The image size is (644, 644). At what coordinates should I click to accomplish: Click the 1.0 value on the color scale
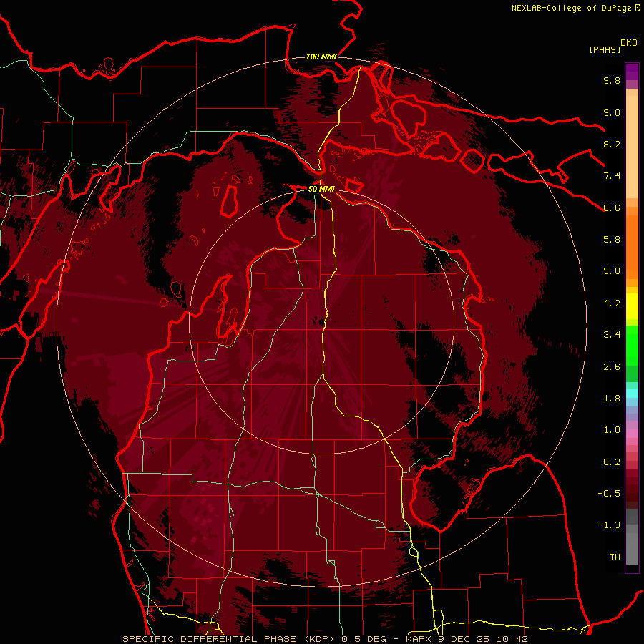pos(612,430)
